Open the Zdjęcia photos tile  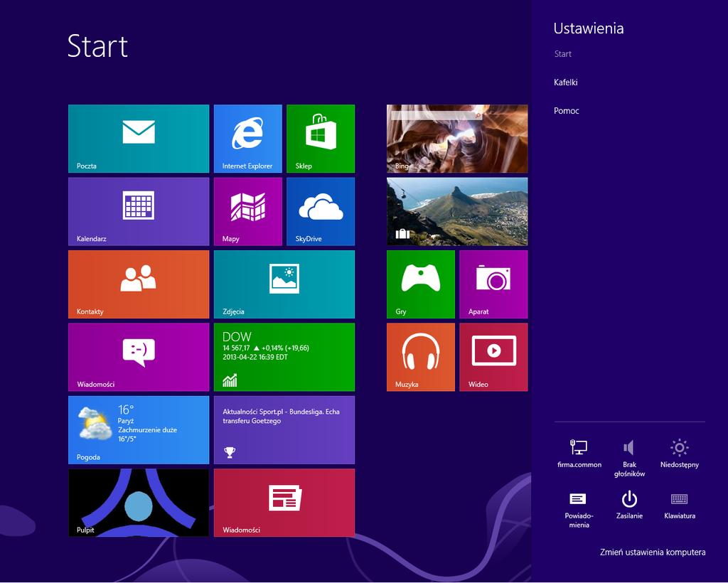[284, 284]
